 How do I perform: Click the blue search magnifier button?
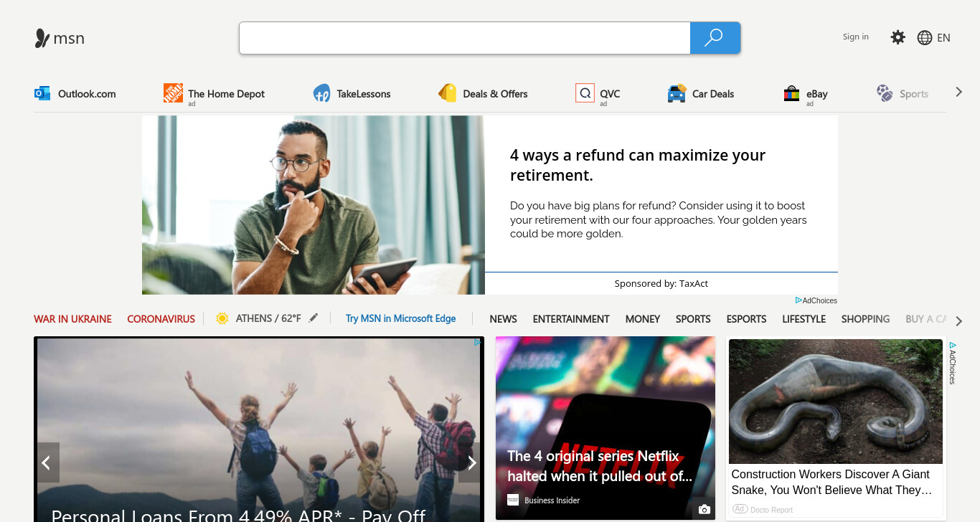715,38
